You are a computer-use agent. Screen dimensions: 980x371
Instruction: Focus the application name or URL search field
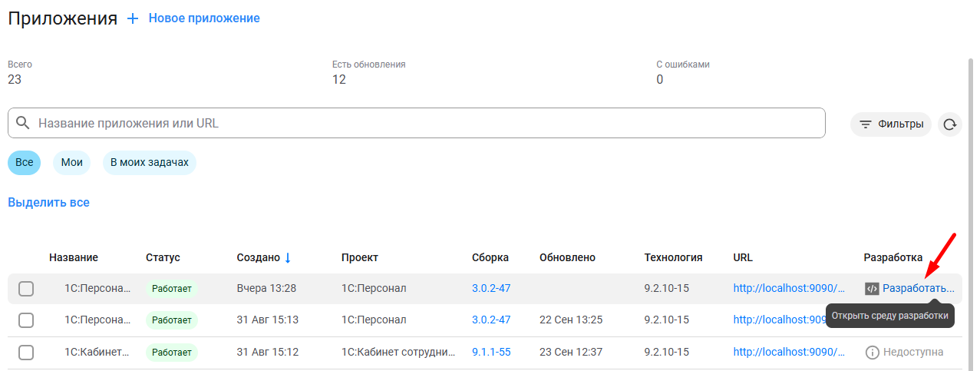coord(416,123)
